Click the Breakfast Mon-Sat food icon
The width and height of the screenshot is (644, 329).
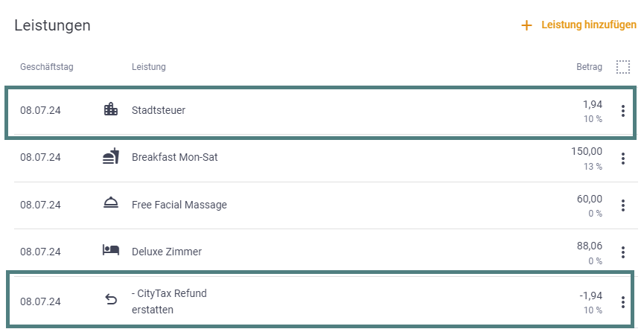tap(110, 156)
